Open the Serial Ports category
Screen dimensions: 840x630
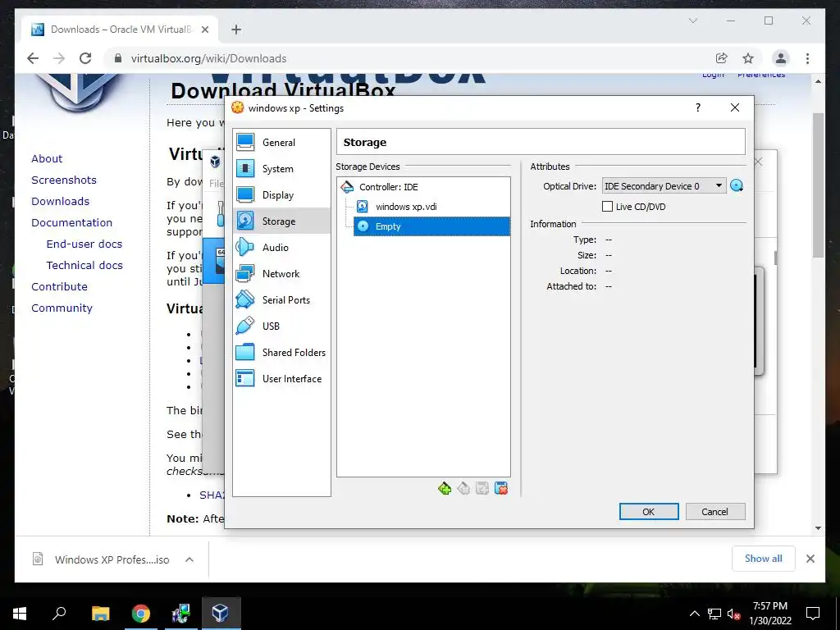pos(282,300)
